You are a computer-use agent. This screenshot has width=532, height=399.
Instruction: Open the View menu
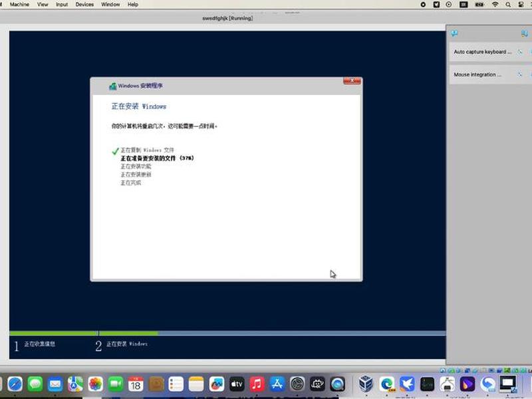tap(43, 5)
